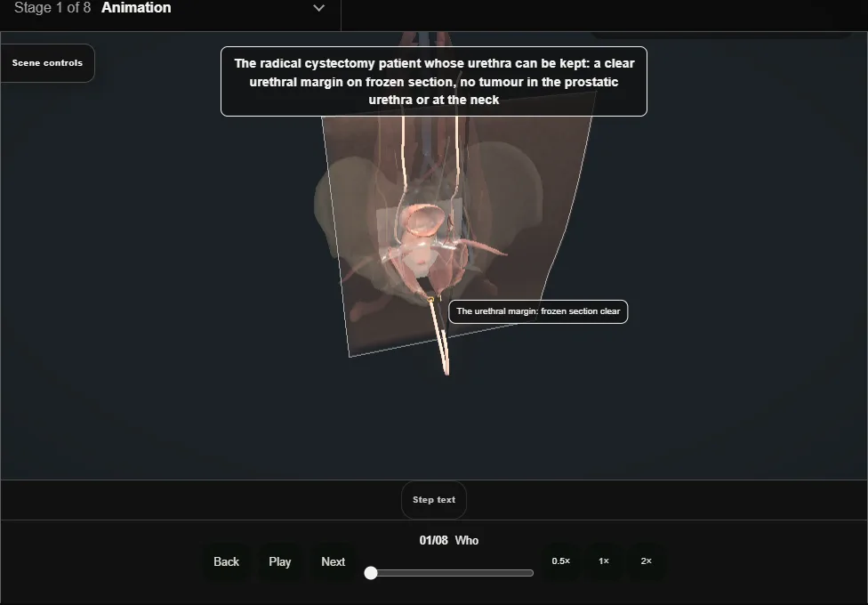The width and height of the screenshot is (868, 605).
Task: Click the urethral margin frozen section label
Action: click(538, 311)
